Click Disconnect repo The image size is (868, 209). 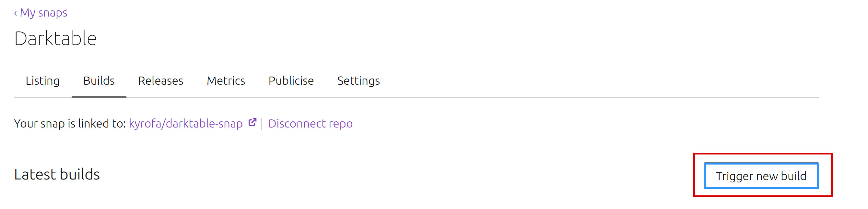310,124
